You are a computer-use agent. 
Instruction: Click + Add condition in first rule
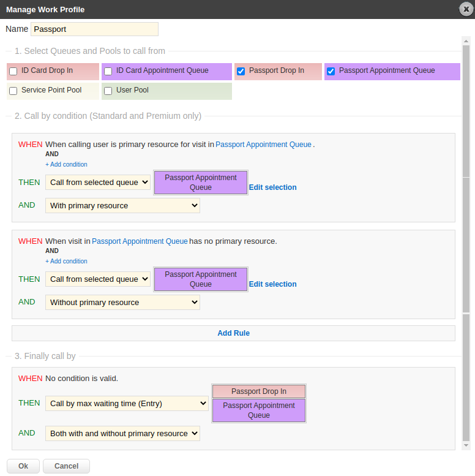click(x=66, y=165)
